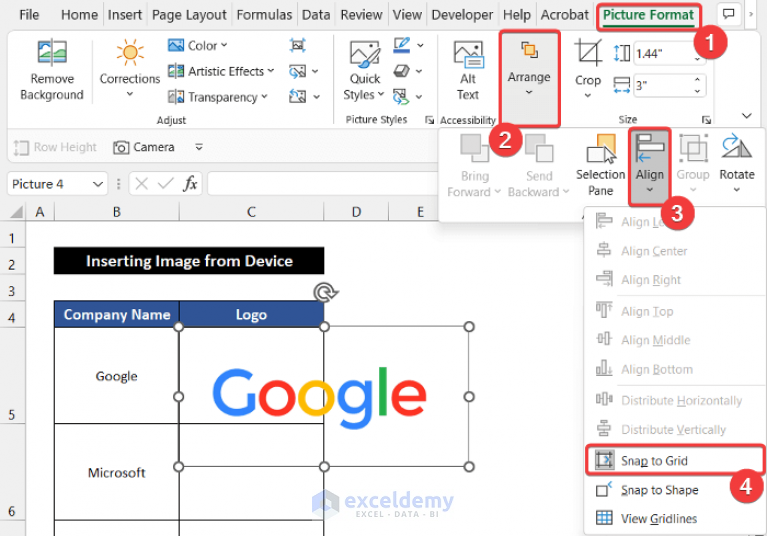Open Artistic Effects menu

[x=221, y=71]
